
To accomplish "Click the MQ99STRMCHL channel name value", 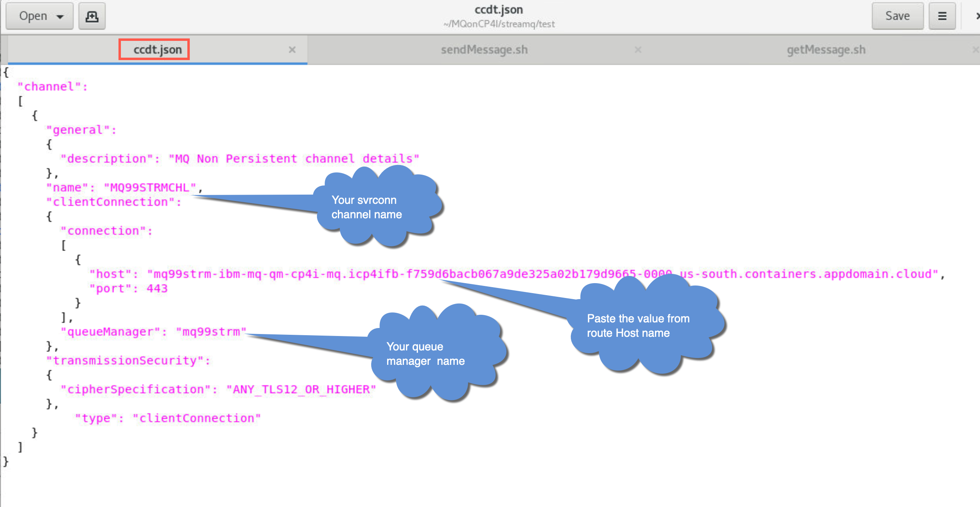I will 150,187.
